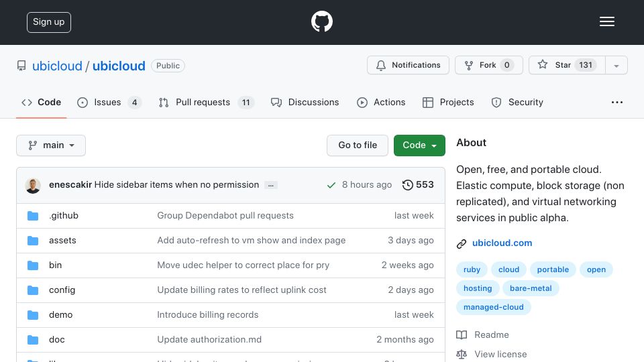Star the ubicloud repository
Image resolution: width=644 pixels, height=362 pixels.
[x=567, y=65]
